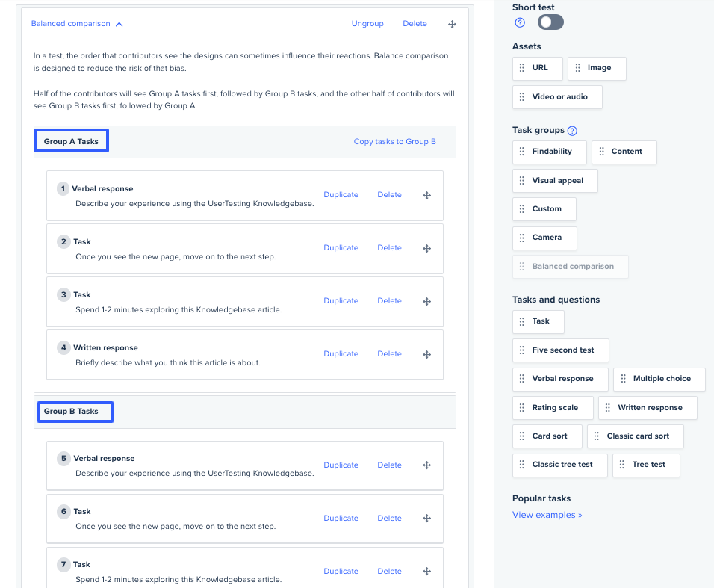
Task: Click the drag icon on task 1 Verbal response
Action: click(427, 195)
